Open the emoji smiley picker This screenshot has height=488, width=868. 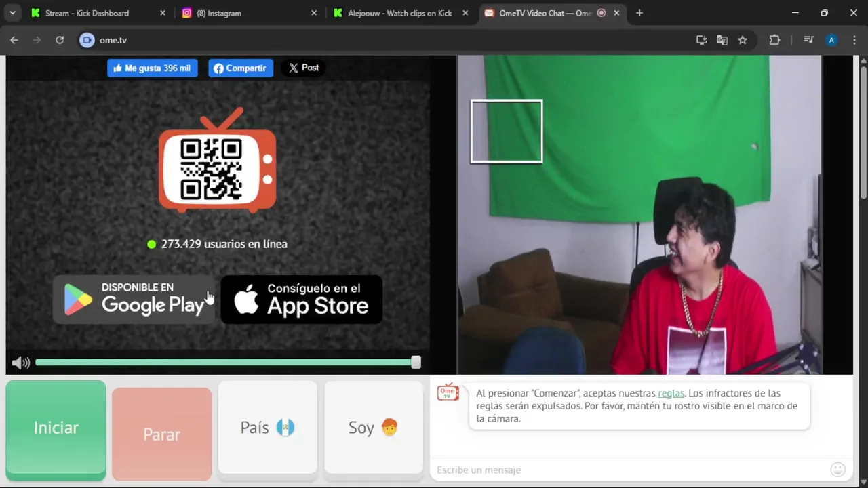[x=837, y=469]
